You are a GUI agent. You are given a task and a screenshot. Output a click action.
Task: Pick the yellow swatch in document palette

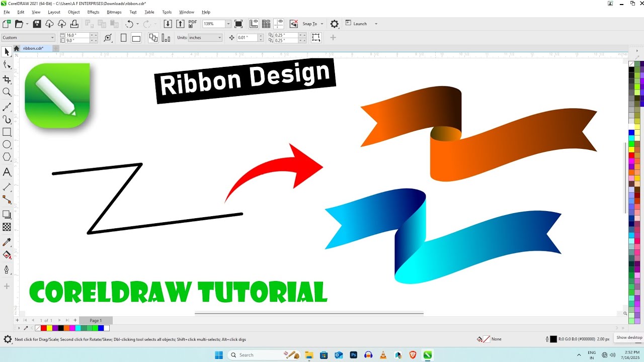point(49,328)
